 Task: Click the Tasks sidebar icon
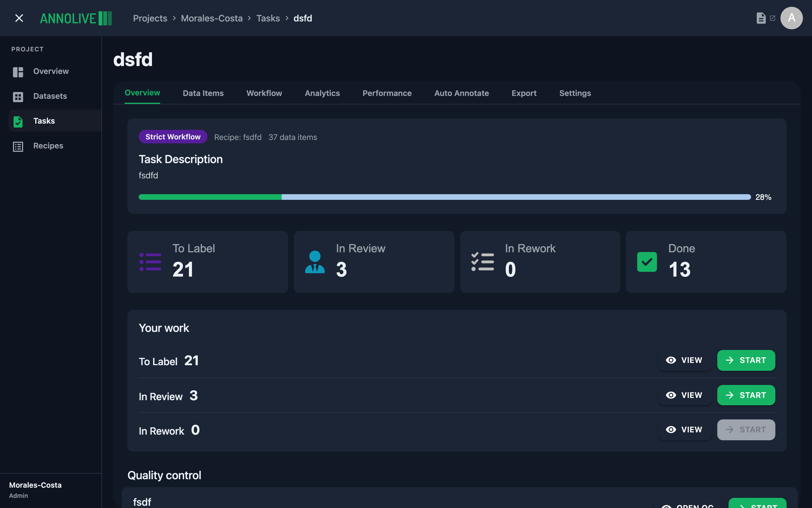click(x=18, y=121)
